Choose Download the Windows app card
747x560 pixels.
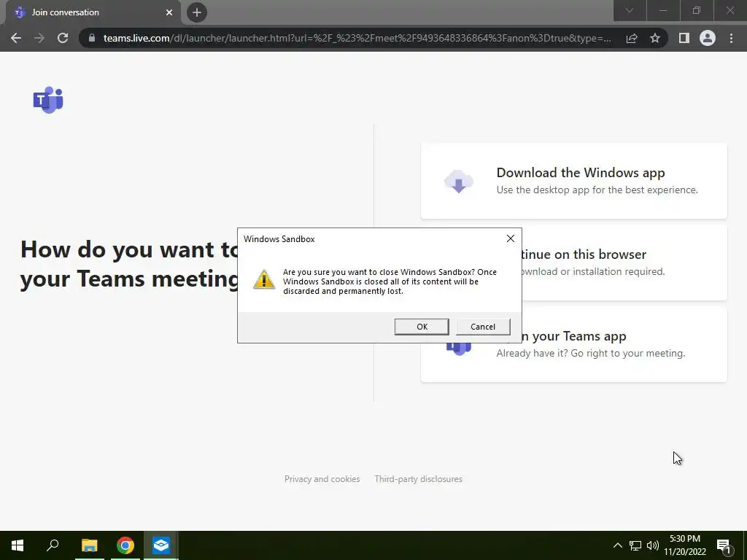click(x=573, y=181)
